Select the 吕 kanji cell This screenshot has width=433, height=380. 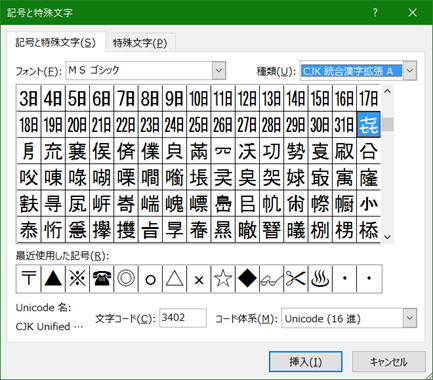tap(248, 204)
